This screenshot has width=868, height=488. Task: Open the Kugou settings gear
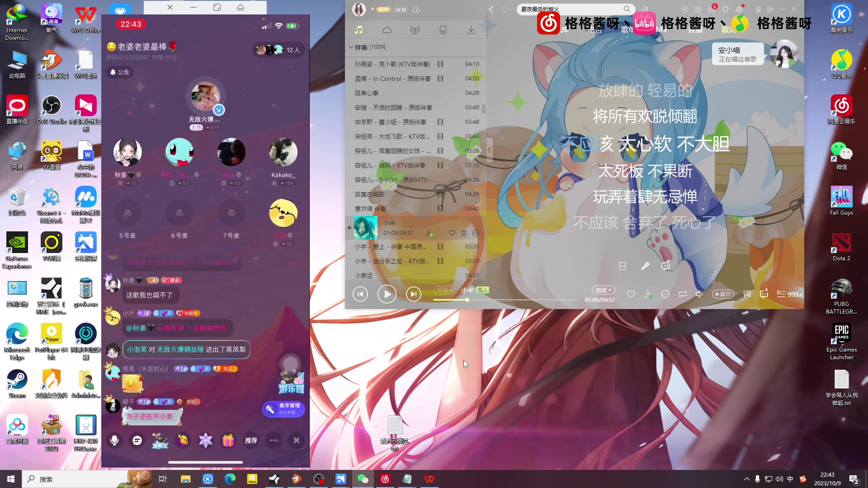tap(739, 9)
